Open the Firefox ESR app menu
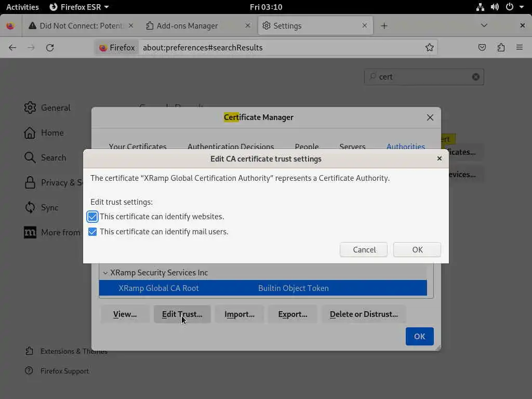This screenshot has height=399, width=532. (79, 7)
